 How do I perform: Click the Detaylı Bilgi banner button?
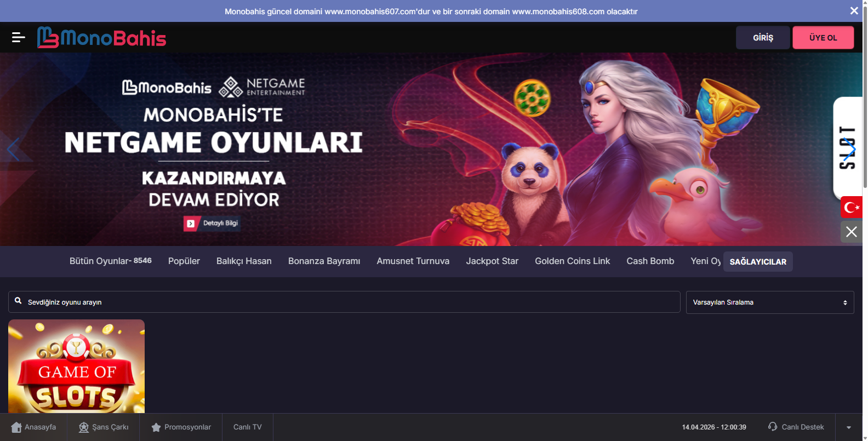pyautogui.click(x=213, y=224)
